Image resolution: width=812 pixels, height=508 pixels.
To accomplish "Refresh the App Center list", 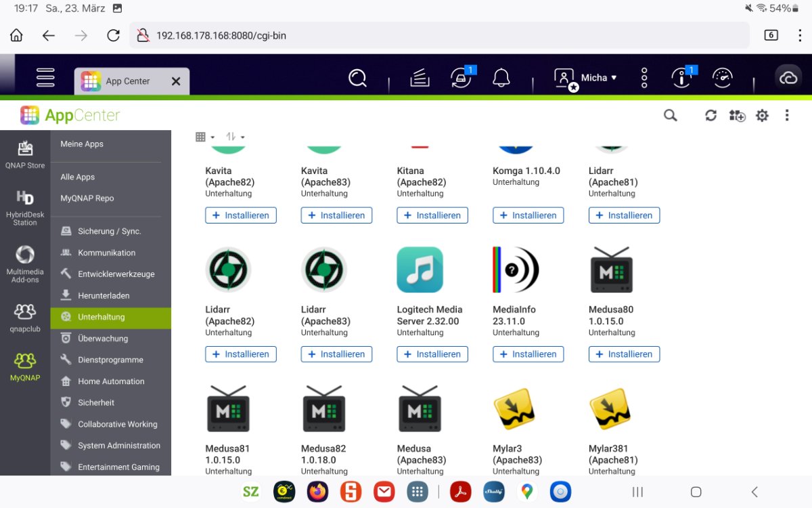I will coord(710,116).
